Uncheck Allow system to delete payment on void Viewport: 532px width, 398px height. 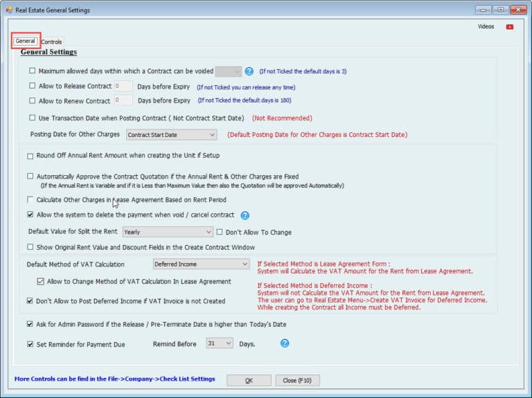30,215
